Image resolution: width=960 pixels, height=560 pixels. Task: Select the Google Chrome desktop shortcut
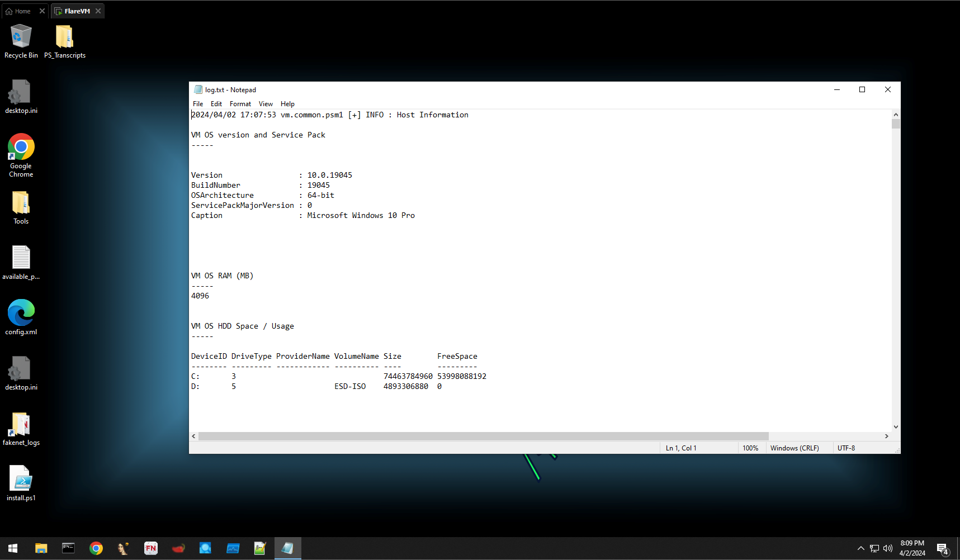click(x=21, y=155)
